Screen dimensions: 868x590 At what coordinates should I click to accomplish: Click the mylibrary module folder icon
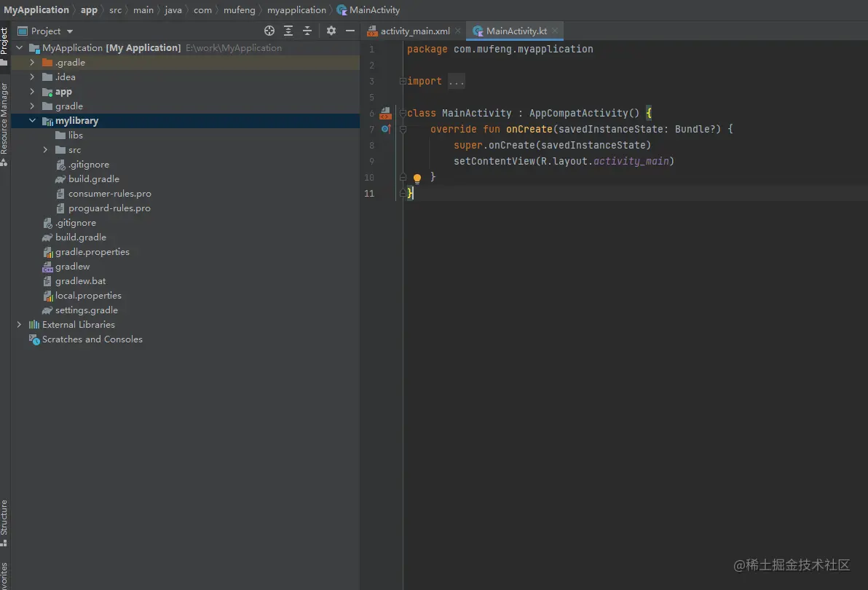click(47, 121)
